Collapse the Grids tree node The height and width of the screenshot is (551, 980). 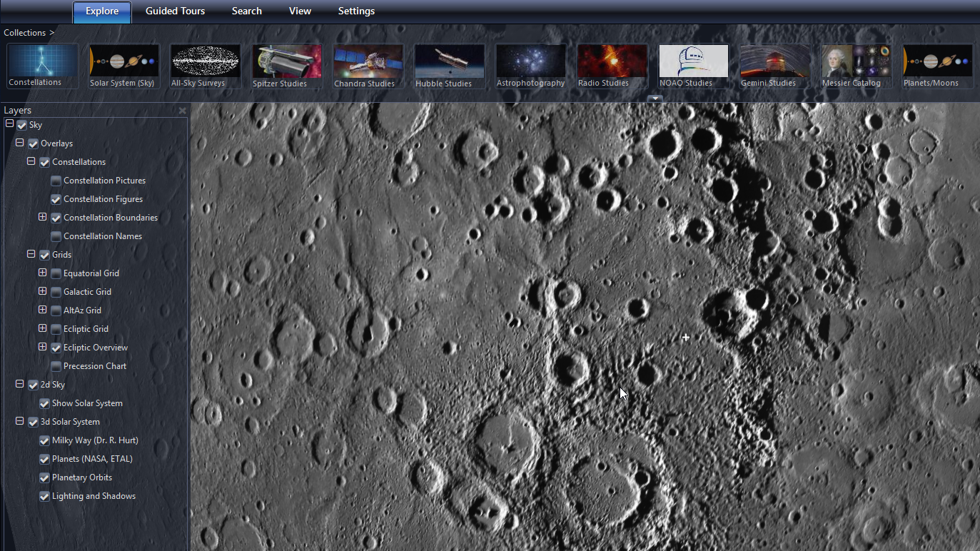coord(31,254)
